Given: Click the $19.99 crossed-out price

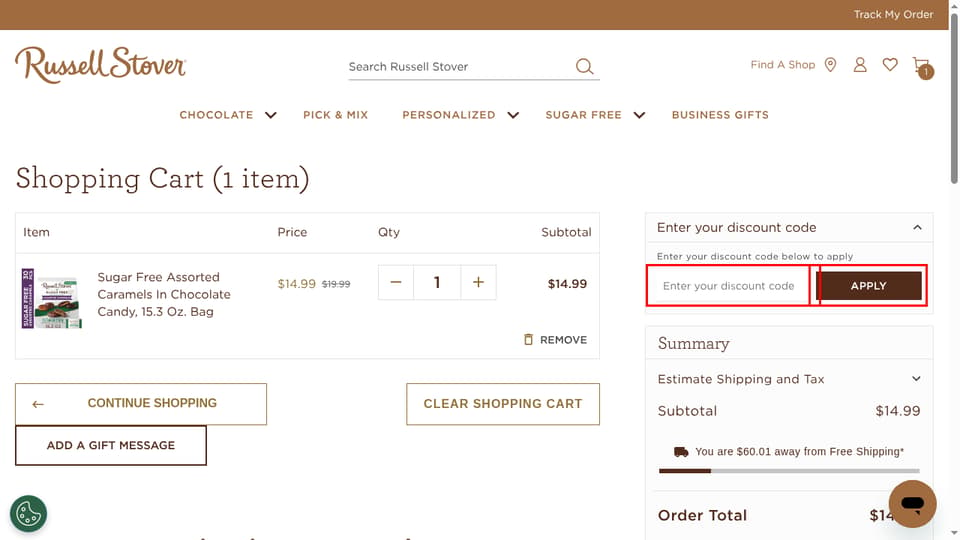Looking at the screenshot, I should coord(336,284).
